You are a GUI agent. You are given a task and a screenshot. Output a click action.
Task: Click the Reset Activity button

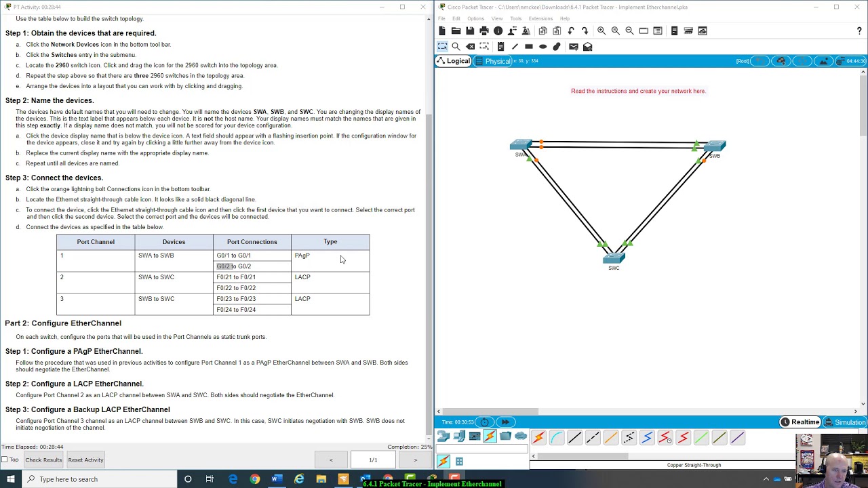[85, 460]
